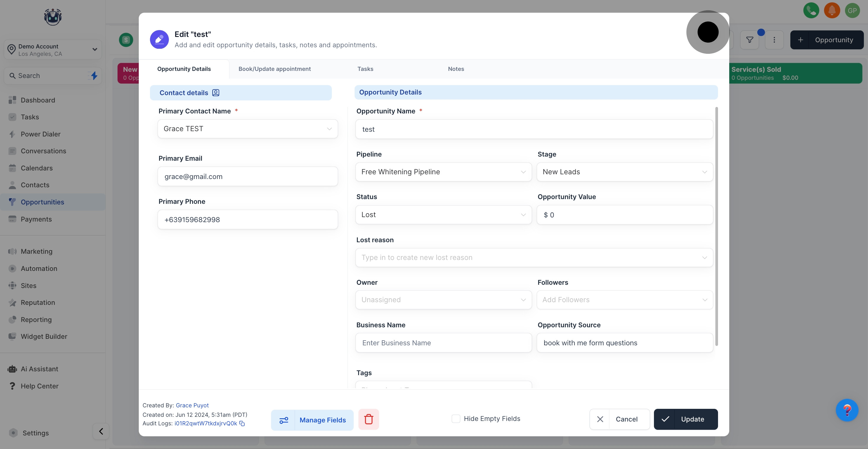Open the Stage dropdown showing New Leads
This screenshot has width=868, height=449.
[624, 172]
